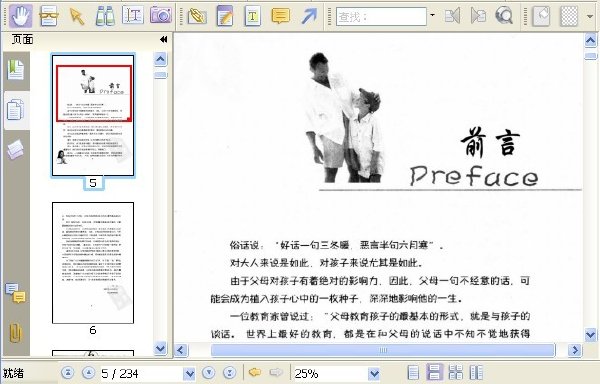Document vertical scrollbar down arrow
Viewport: 600px width, 384px height.
[x=590, y=335]
